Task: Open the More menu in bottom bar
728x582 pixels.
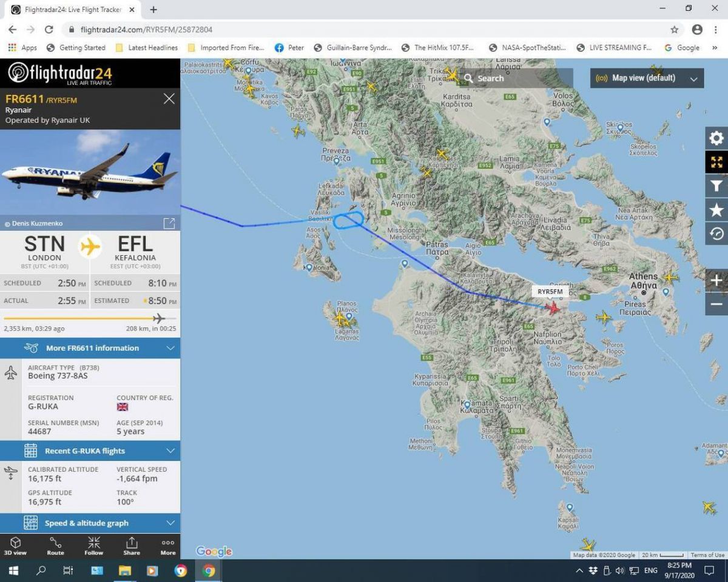Action: pyautogui.click(x=168, y=546)
